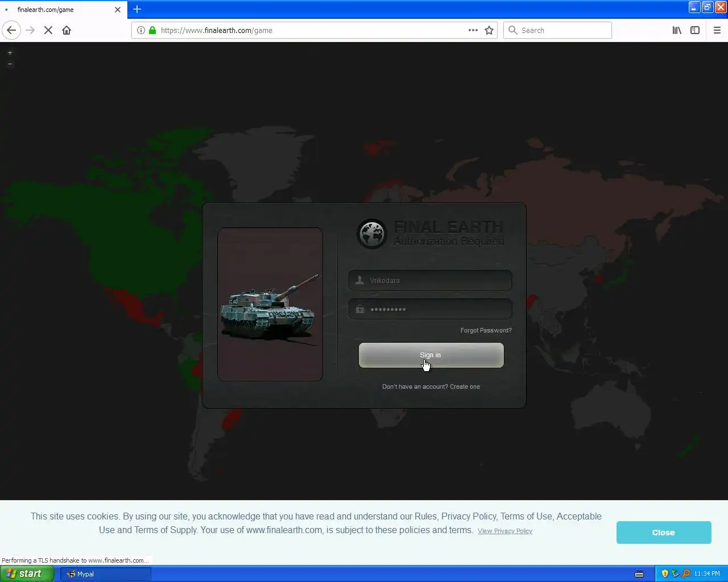Open the Windows start menu
The image size is (728, 582).
tap(27, 573)
